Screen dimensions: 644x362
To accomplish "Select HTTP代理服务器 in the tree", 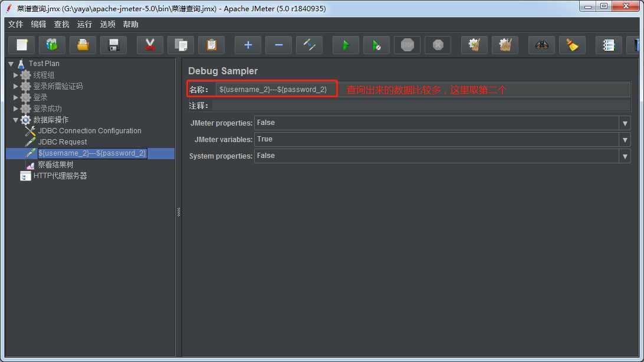I will 60,176.
